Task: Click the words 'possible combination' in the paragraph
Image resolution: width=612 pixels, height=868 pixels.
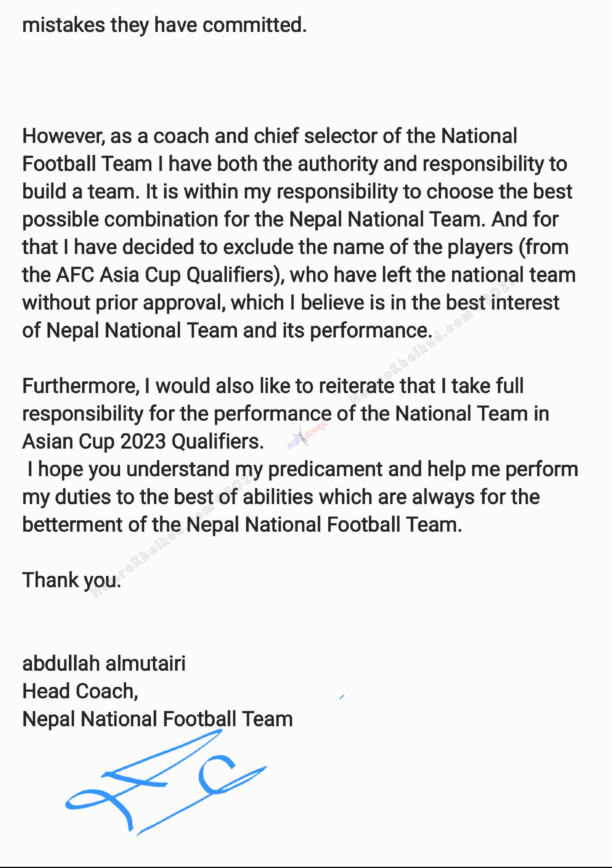Action: pyautogui.click(x=120, y=219)
